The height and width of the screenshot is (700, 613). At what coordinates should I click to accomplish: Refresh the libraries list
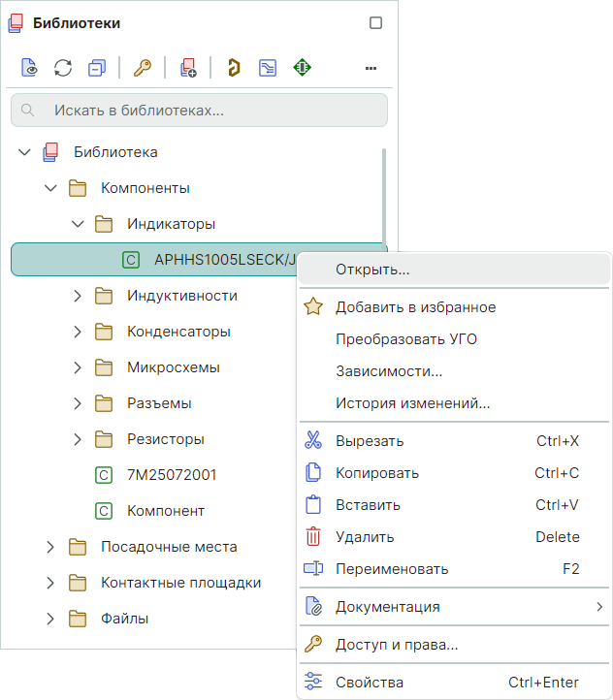63,68
